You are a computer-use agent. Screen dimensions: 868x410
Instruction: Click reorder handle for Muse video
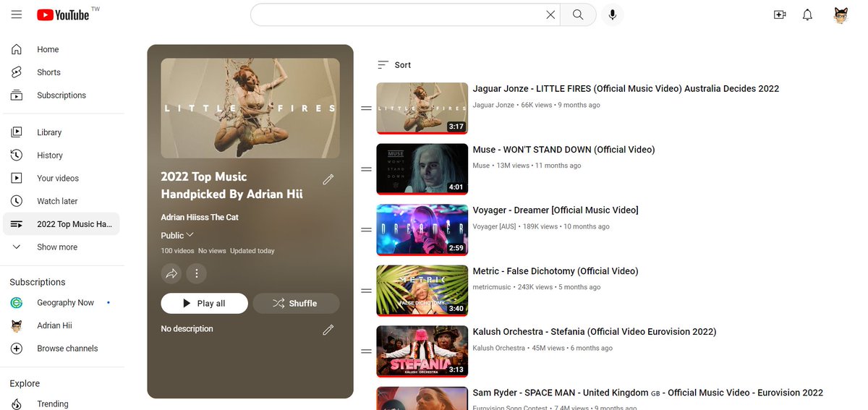[x=366, y=169]
